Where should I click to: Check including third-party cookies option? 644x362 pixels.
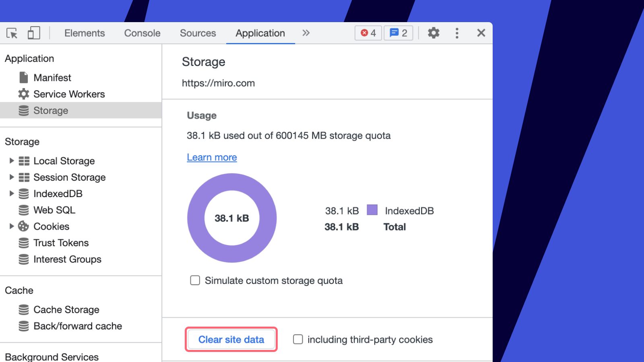(298, 339)
